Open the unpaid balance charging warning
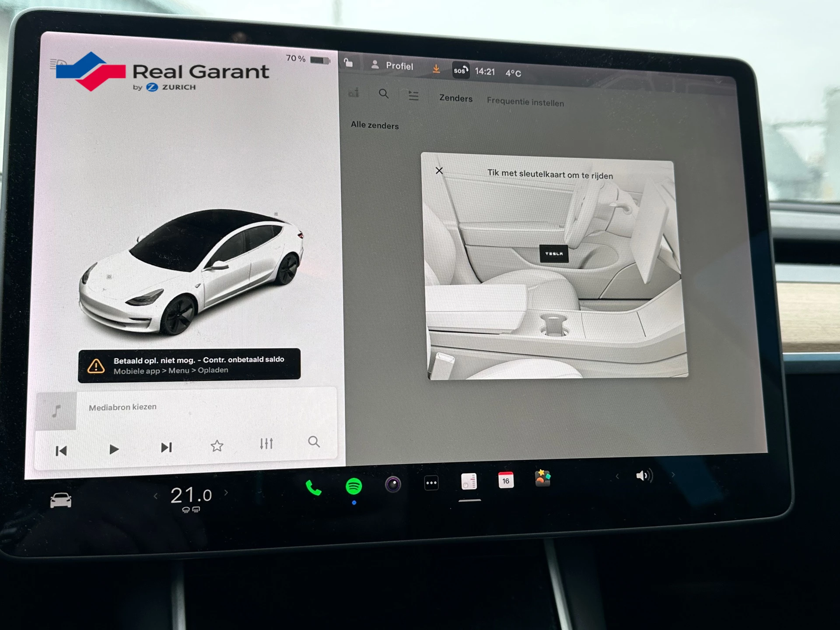The image size is (840, 630). pyautogui.click(x=189, y=365)
